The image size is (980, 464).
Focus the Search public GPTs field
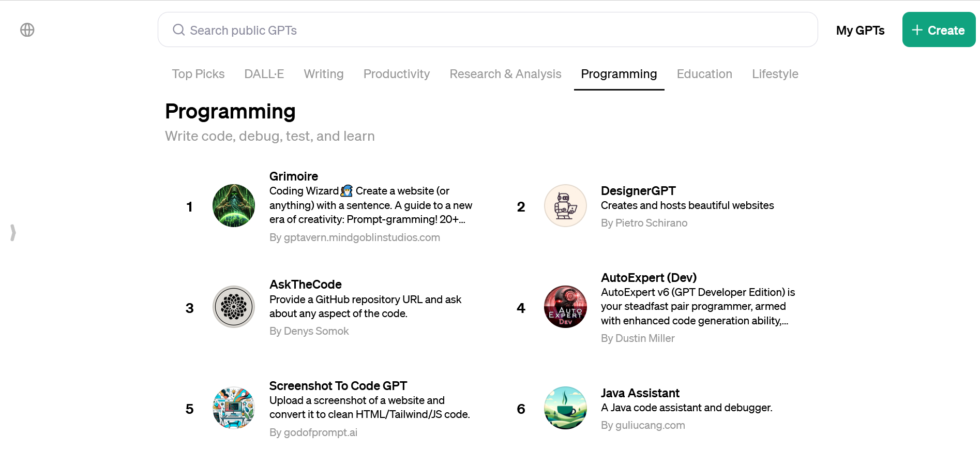pos(488,30)
